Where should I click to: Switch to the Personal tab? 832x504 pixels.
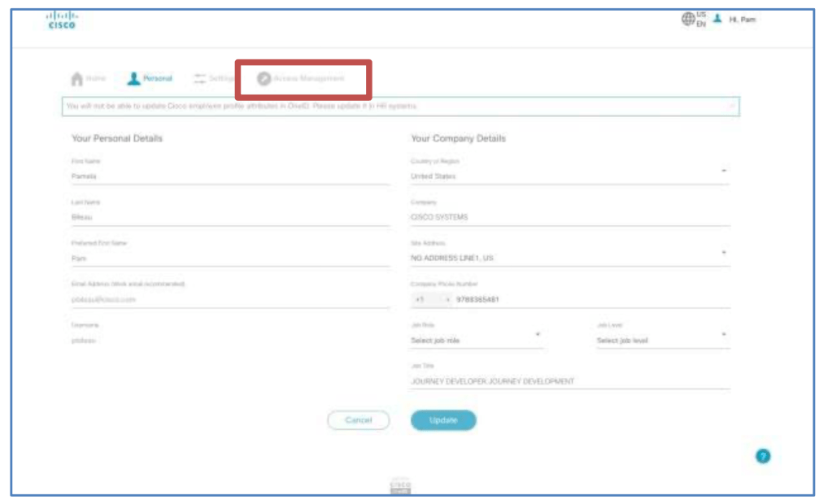150,79
